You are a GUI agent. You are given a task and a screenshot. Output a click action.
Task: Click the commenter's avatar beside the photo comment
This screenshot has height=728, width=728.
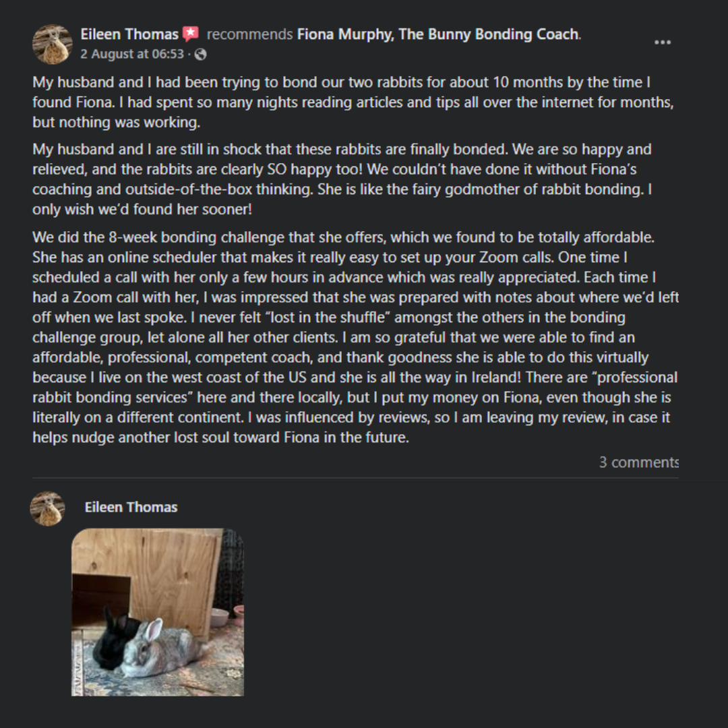tap(47, 508)
